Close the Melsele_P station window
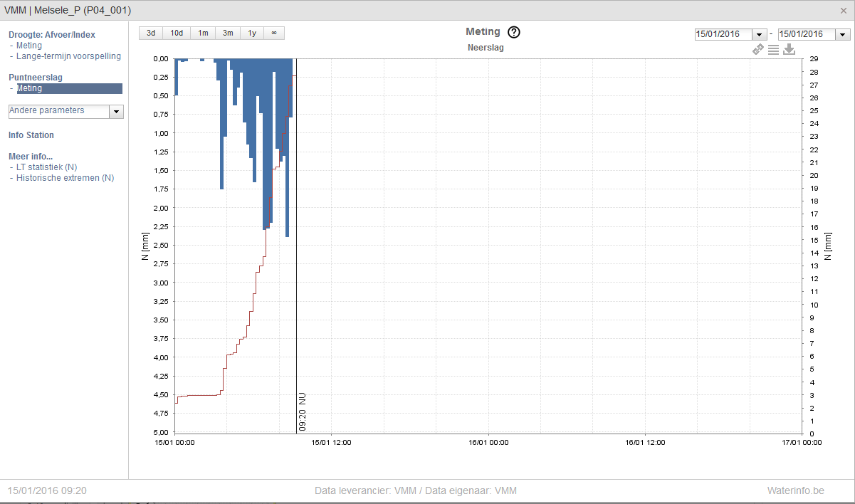The height and width of the screenshot is (504, 855). pos(844,11)
